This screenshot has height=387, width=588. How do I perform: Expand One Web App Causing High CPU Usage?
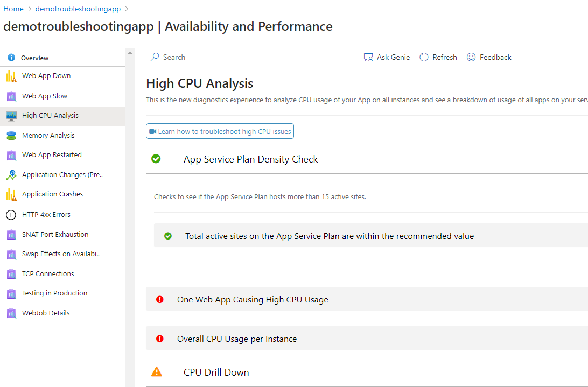[253, 299]
